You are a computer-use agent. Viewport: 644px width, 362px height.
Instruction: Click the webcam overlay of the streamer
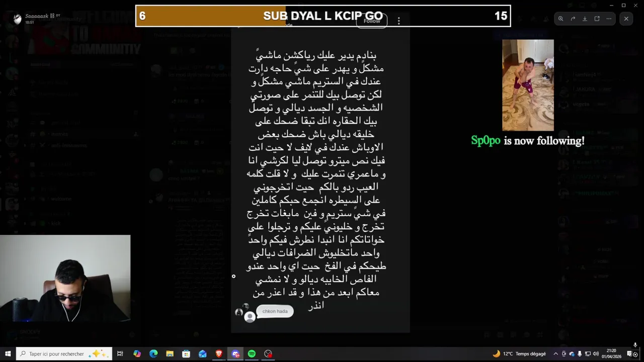[65, 278]
